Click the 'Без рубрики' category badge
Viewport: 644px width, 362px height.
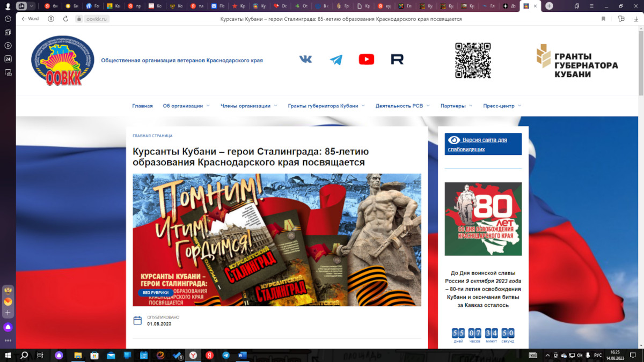pyautogui.click(x=156, y=293)
